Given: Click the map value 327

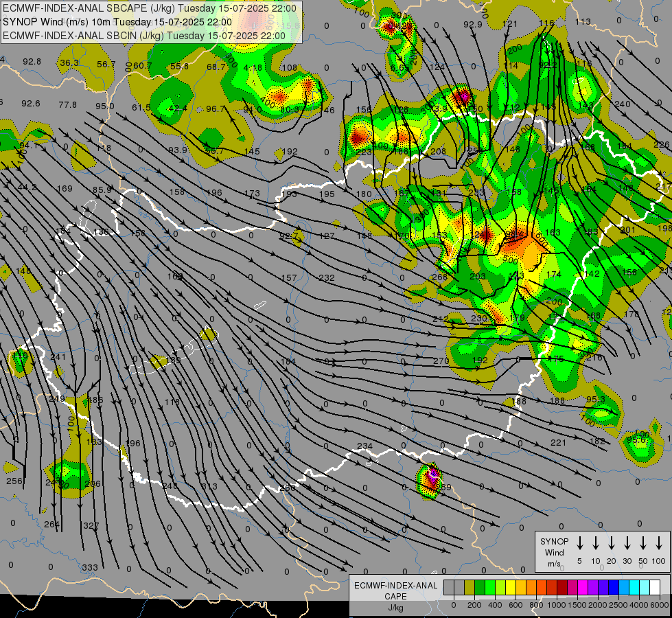Looking at the screenshot, I should tap(91, 525).
